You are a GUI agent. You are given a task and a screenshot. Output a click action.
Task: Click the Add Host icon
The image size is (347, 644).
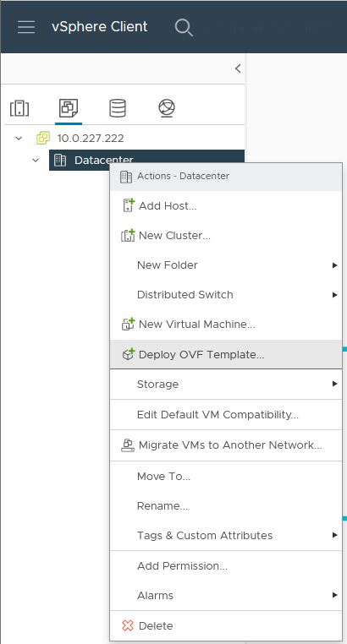[129, 205]
